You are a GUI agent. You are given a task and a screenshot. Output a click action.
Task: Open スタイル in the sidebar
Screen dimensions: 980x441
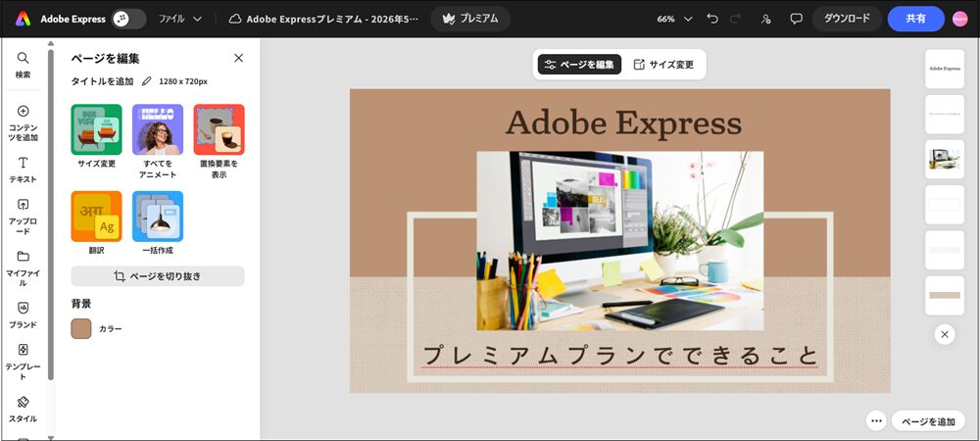[x=24, y=409]
